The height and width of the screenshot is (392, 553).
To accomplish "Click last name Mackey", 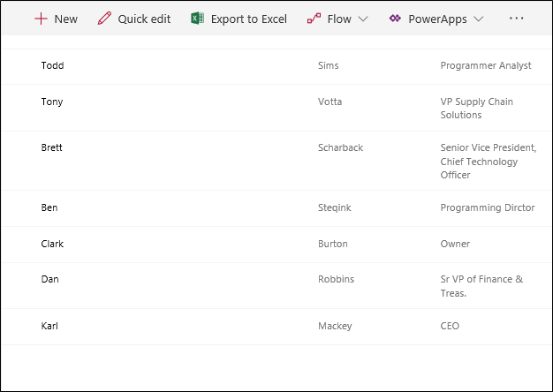I will [335, 327].
